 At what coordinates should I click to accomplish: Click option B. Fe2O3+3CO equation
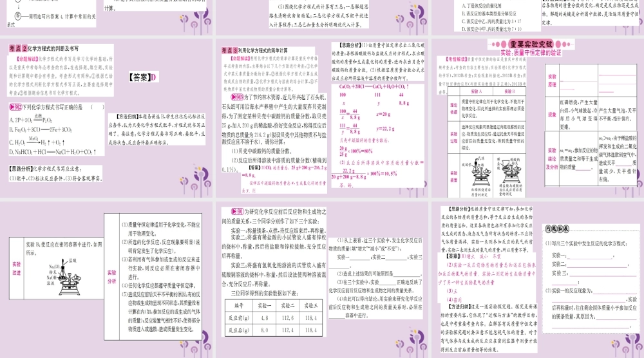[x=41, y=129]
